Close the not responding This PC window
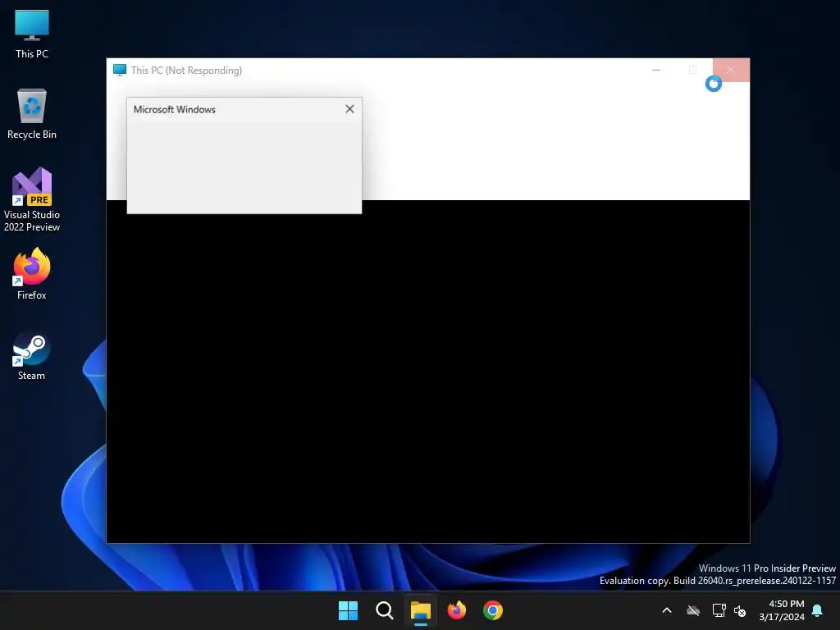The height and width of the screenshot is (630, 840). (x=731, y=71)
